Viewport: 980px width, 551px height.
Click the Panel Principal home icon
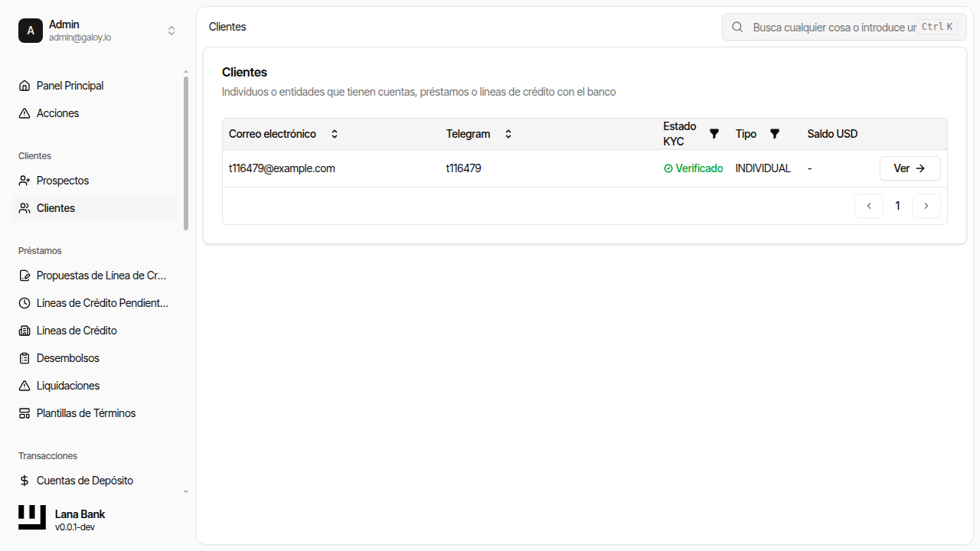[x=24, y=86]
